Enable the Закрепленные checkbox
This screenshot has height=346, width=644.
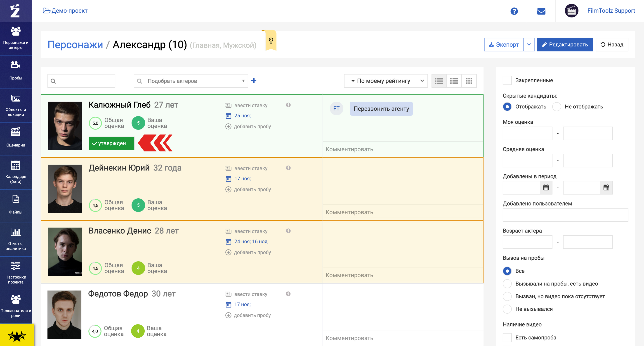coord(507,80)
